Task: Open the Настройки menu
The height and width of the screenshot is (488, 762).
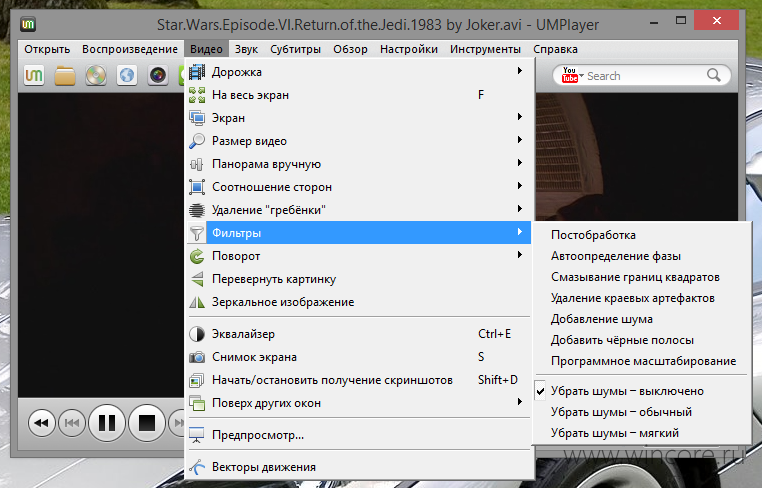Action: [x=409, y=49]
